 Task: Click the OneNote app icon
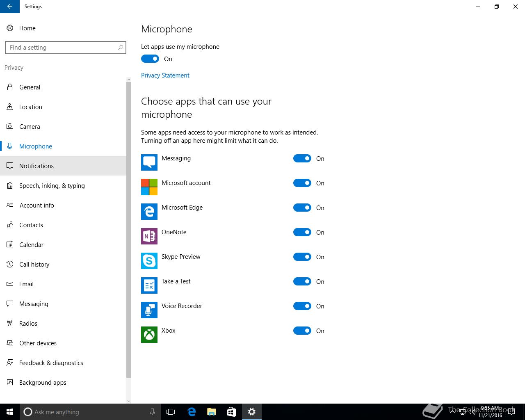tap(149, 236)
